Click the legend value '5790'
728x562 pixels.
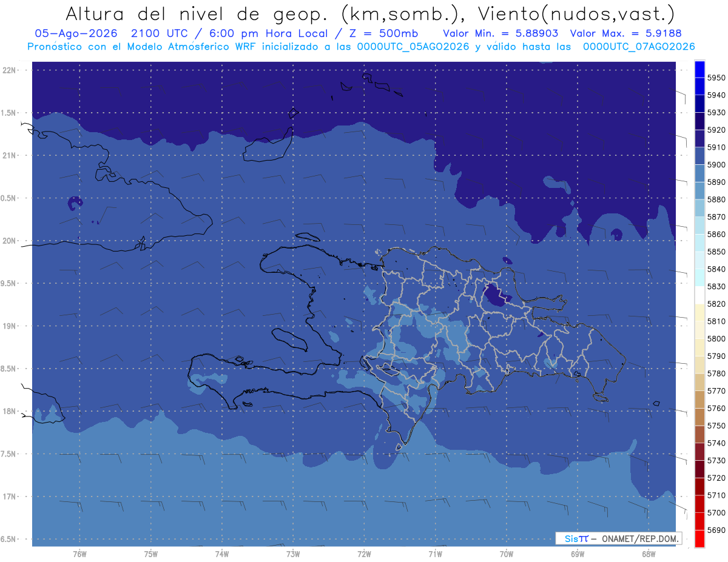(x=716, y=356)
